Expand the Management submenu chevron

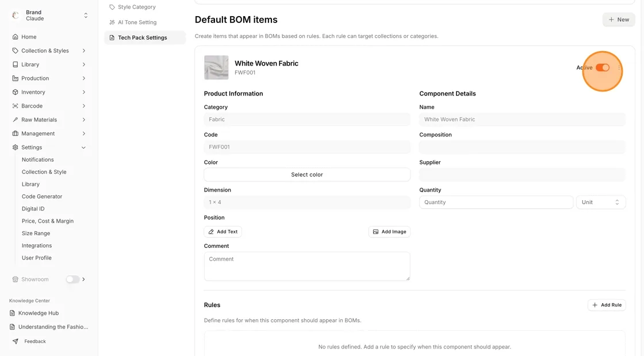pos(84,133)
